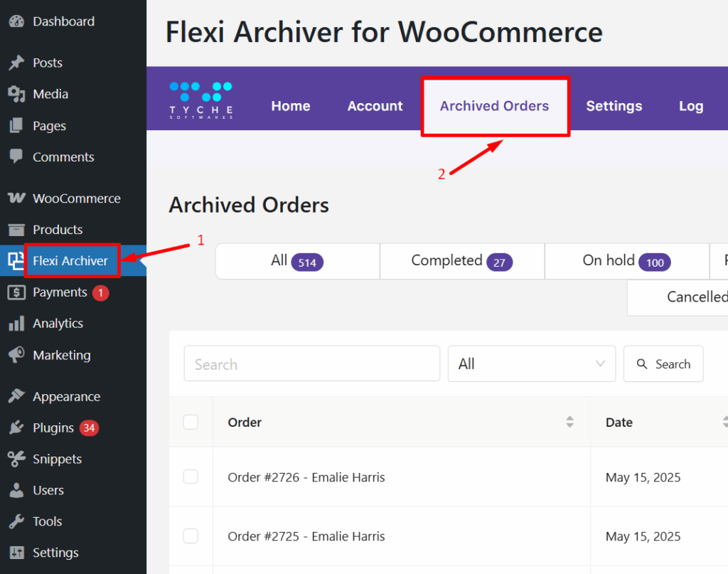Click the Search button

(663, 363)
